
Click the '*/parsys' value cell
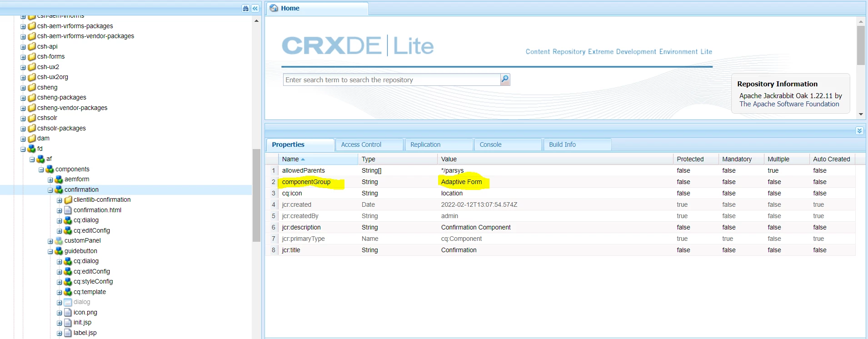tap(555, 170)
